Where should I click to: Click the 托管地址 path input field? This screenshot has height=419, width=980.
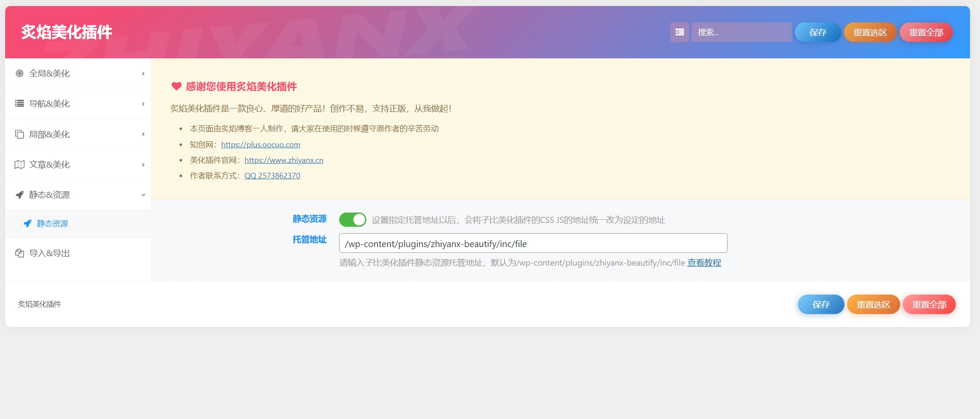click(533, 244)
